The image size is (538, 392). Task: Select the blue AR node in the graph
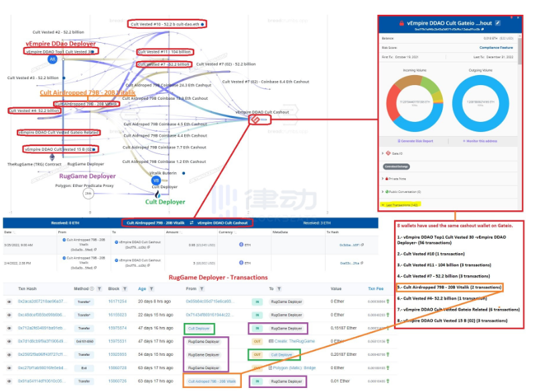pos(52,60)
